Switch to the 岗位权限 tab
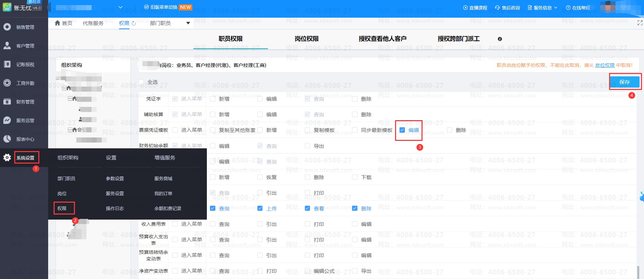 pyautogui.click(x=307, y=39)
